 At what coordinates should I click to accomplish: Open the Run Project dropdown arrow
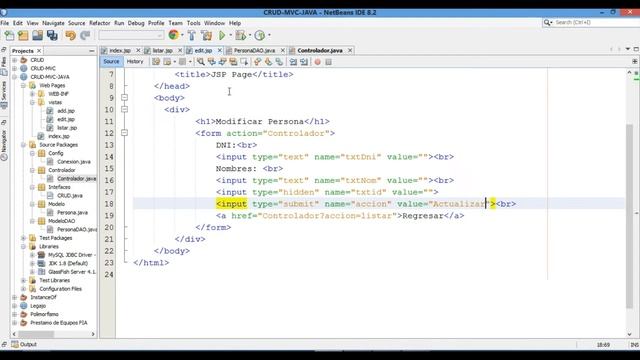[x=230, y=36]
